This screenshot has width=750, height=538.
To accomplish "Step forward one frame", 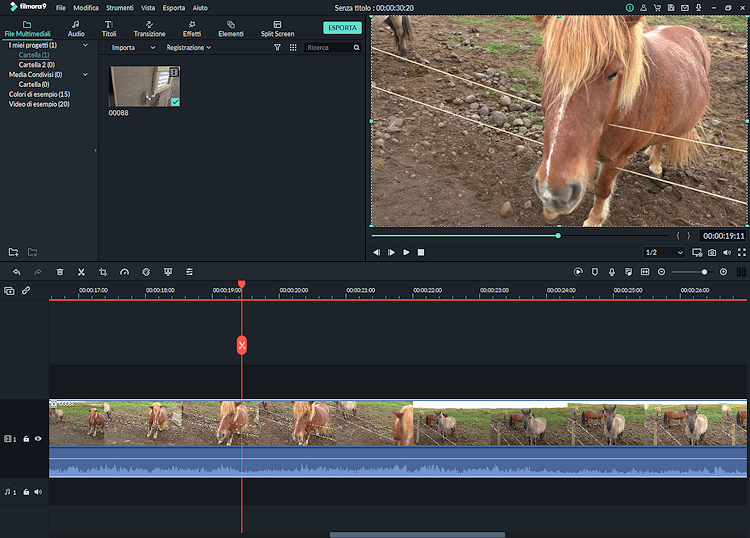I will (391, 253).
